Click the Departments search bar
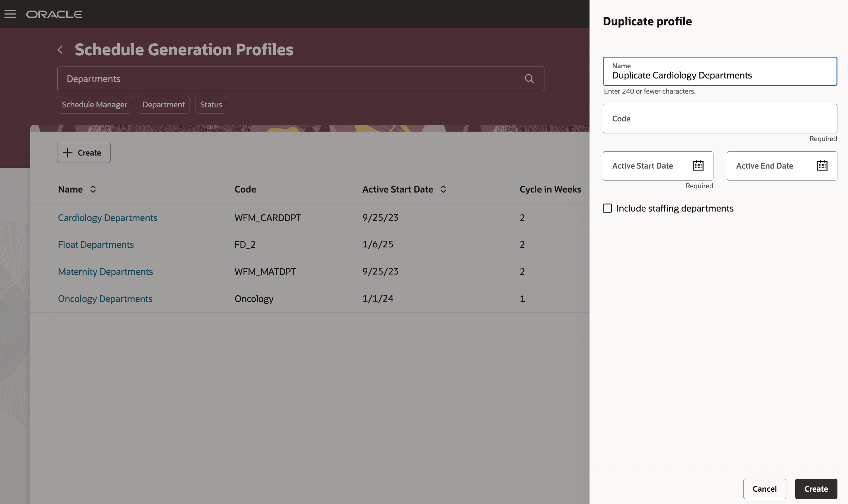The width and height of the screenshot is (848, 504). (282, 79)
